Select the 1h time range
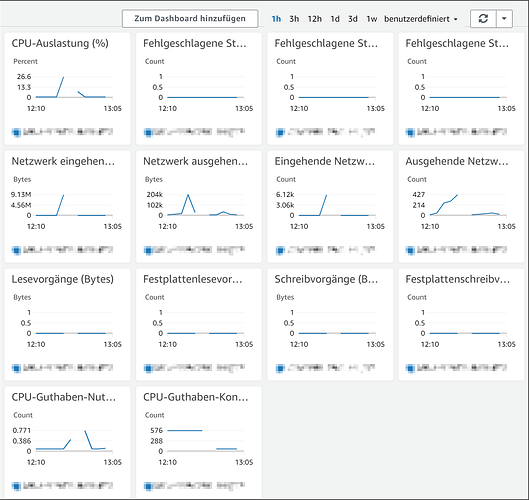 (x=276, y=19)
